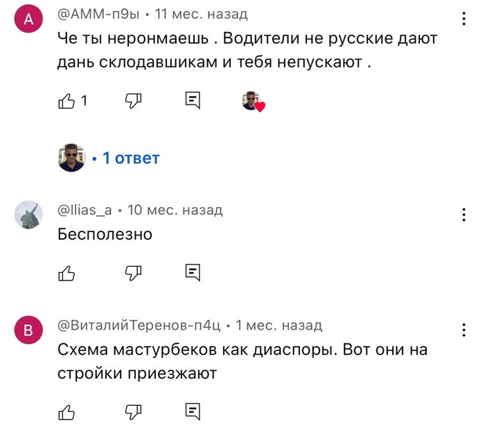This screenshot has width=485, height=448.
Task: Visit the @Ilias_a channel via username
Action: 85,210
